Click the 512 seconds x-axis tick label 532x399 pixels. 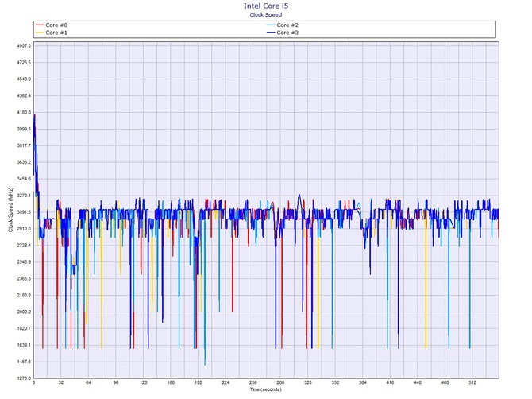(472, 382)
